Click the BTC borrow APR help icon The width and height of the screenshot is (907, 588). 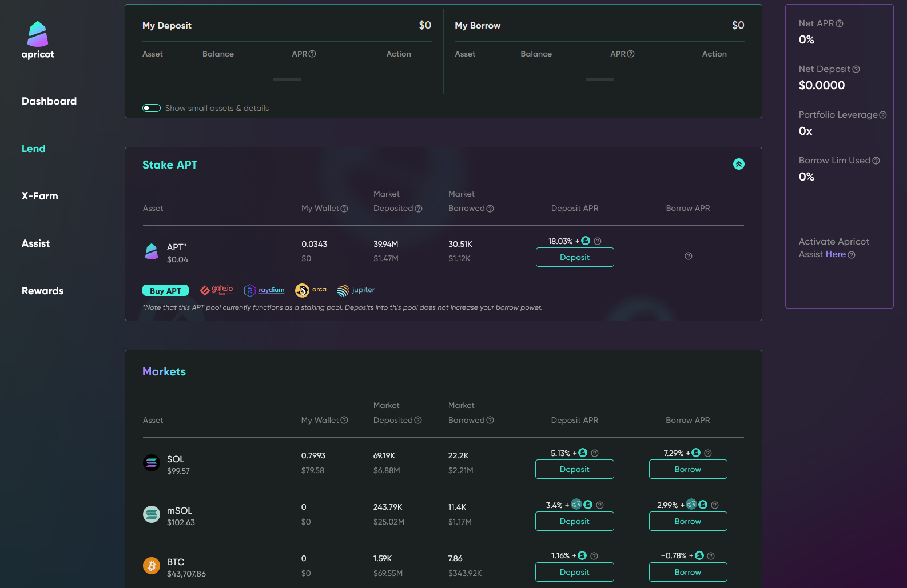(x=711, y=556)
